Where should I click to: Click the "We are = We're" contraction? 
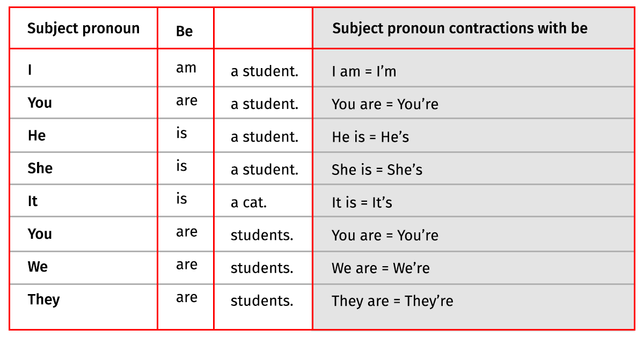click(x=380, y=268)
